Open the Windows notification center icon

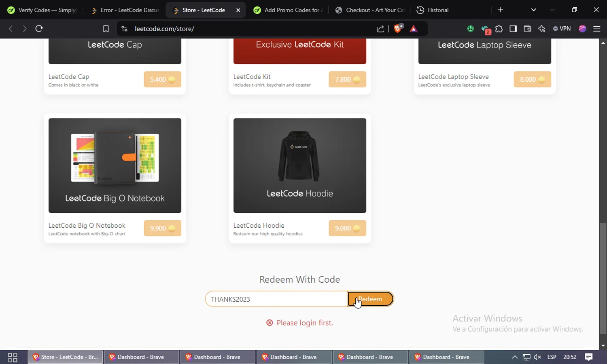[589, 357]
